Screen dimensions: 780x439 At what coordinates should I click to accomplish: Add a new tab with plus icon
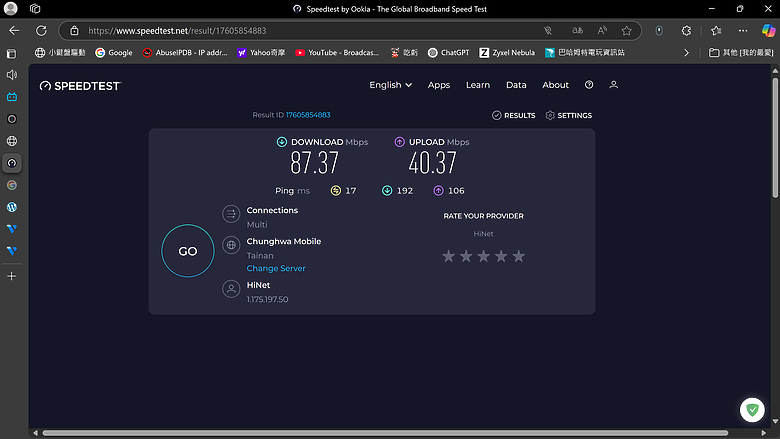pyautogui.click(x=11, y=276)
